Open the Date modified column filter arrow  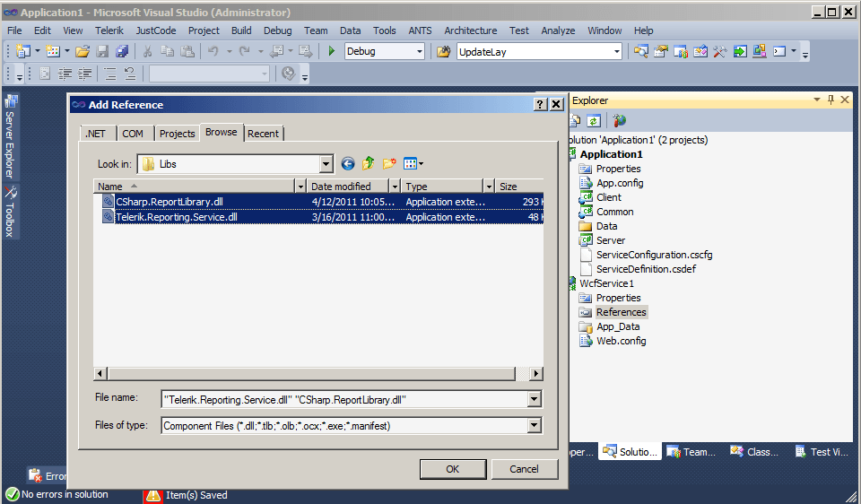coord(395,187)
